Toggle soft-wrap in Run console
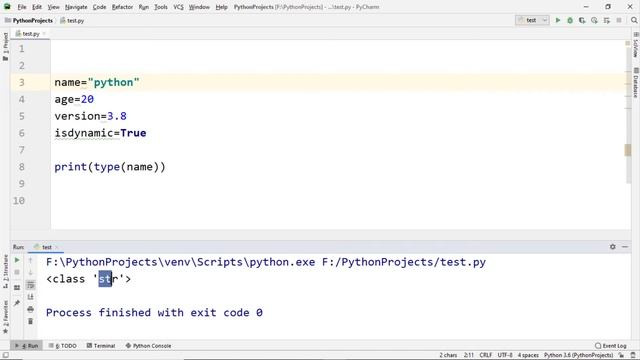This screenshot has width=640, height=360. (30, 285)
